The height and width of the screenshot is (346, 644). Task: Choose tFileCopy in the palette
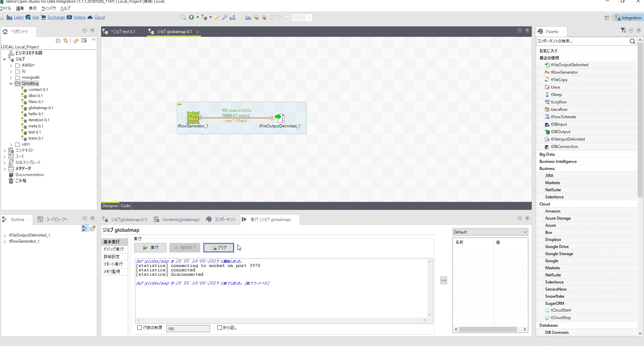tap(559, 80)
